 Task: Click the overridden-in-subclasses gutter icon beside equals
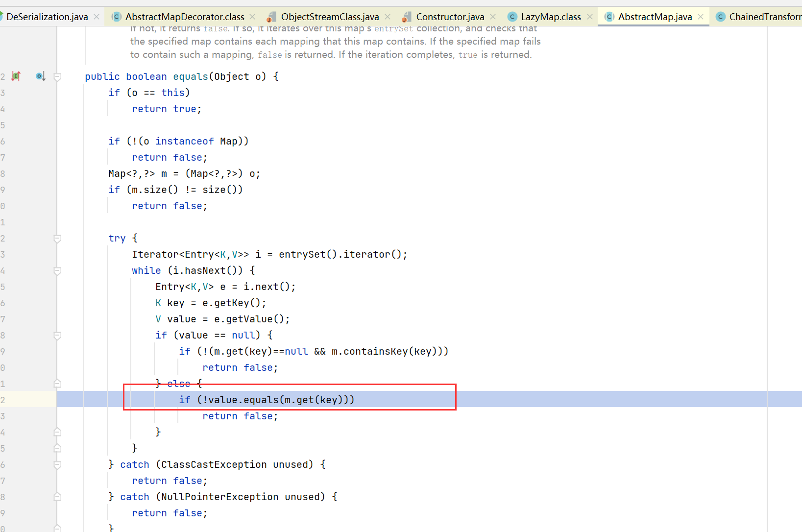click(41, 76)
